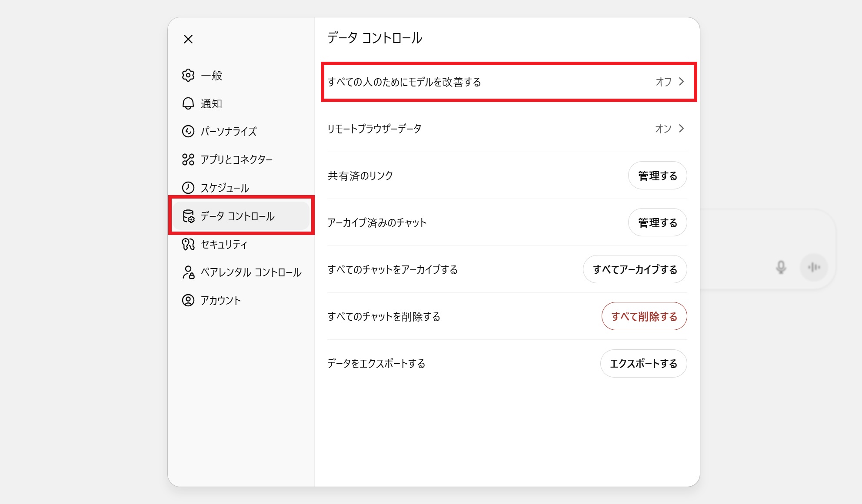
Task: Click the voice mode waveform icon
Action: coord(814,267)
